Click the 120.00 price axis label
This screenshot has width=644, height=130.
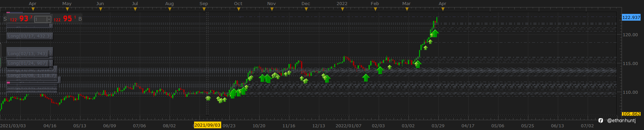(x=630, y=35)
